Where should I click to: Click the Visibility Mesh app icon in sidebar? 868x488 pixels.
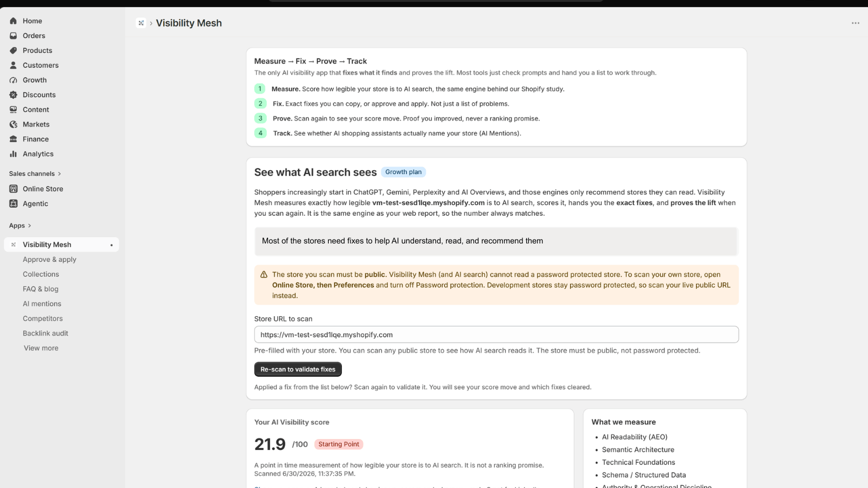(14, 245)
